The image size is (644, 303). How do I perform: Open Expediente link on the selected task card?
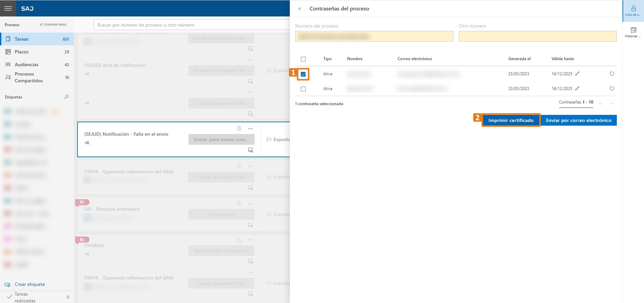(278, 139)
